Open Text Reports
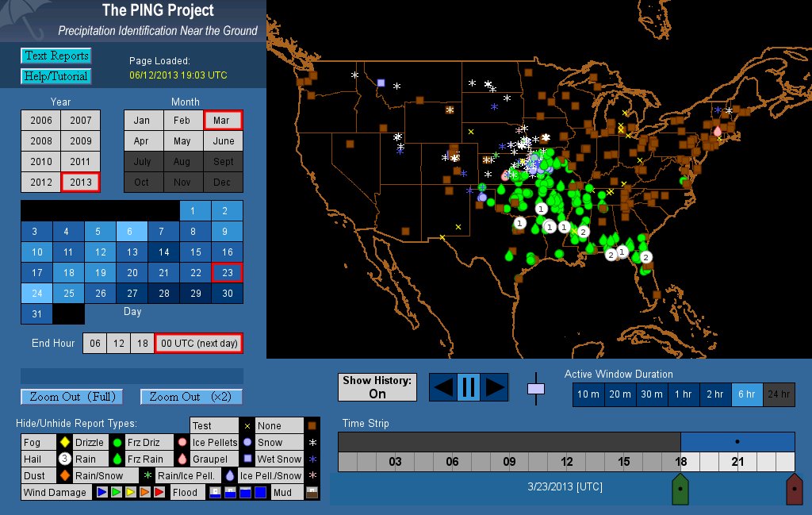The image size is (812, 515). click(x=56, y=56)
